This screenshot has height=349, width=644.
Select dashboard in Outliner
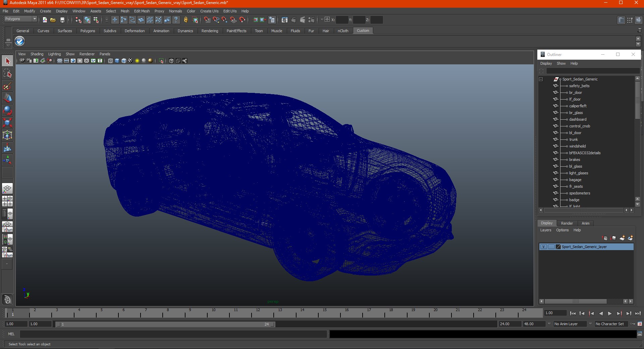tap(578, 119)
